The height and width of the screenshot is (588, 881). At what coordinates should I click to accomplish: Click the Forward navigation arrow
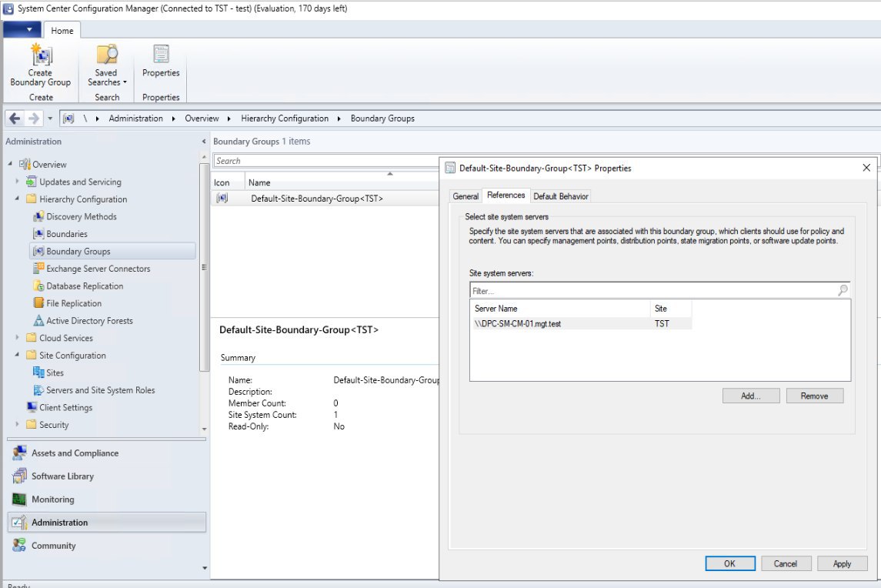(x=34, y=118)
